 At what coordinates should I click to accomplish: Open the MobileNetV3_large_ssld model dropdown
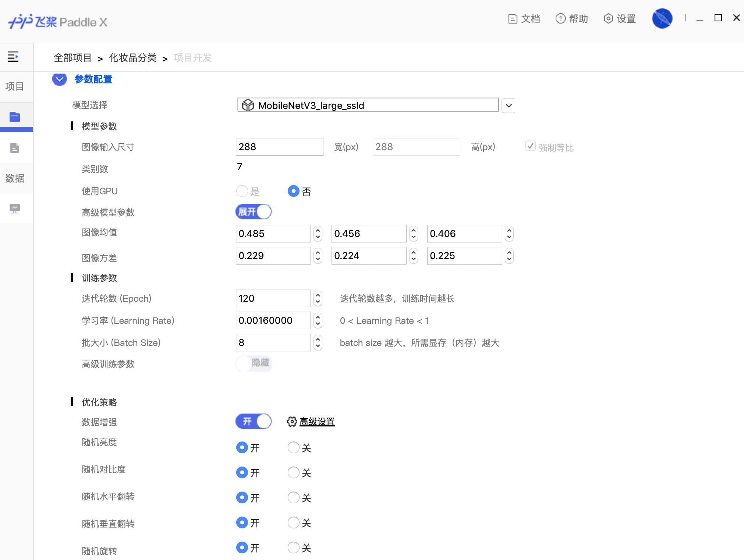tap(508, 106)
